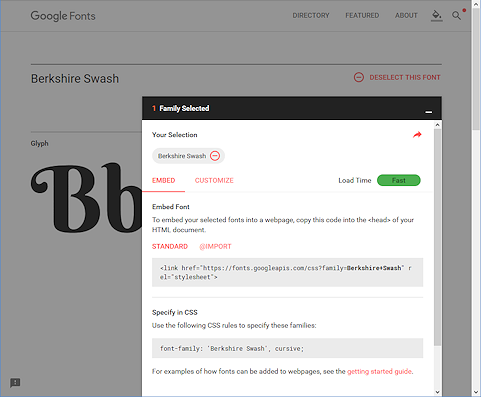Click the minus circle beside Deselect This Font

coord(359,77)
